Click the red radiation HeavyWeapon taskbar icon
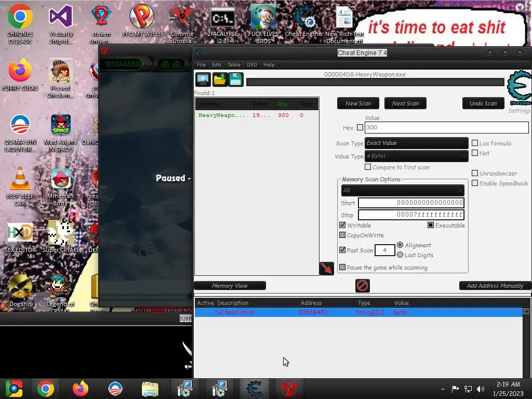The image size is (532, 399). pos(289,389)
